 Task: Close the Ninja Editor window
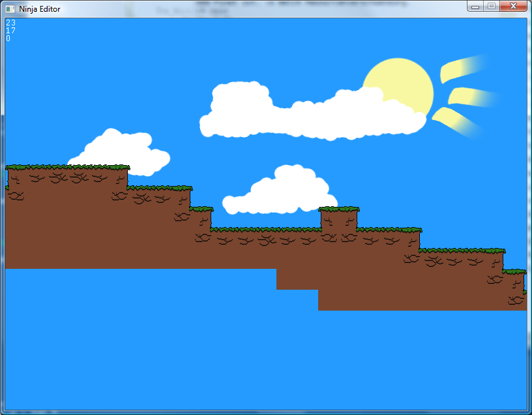514,6
